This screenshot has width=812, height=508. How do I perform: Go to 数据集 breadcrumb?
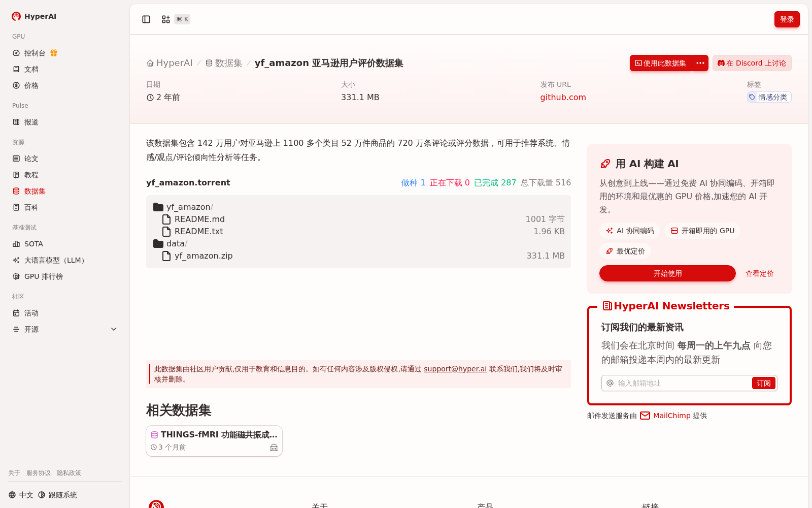coord(224,63)
